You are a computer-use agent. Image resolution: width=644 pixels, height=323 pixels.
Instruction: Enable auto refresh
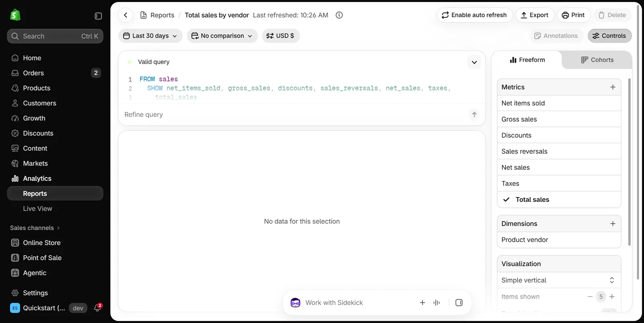(x=475, y=15)
